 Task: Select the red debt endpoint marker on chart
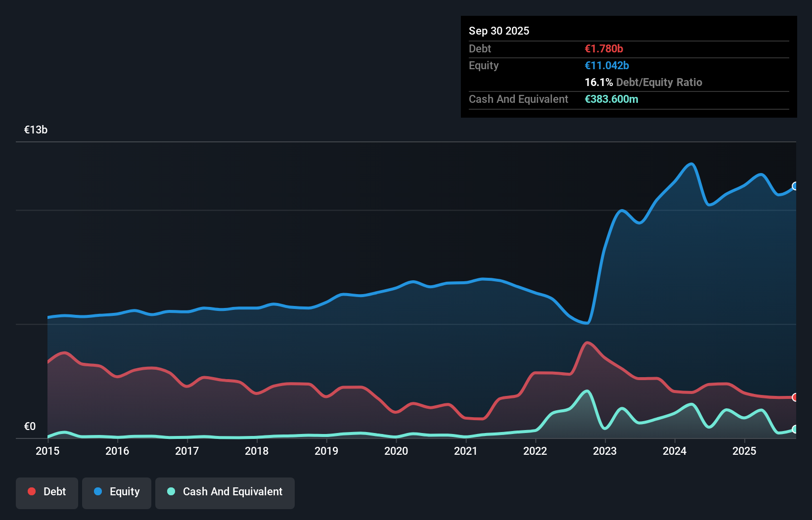[794, 397]
